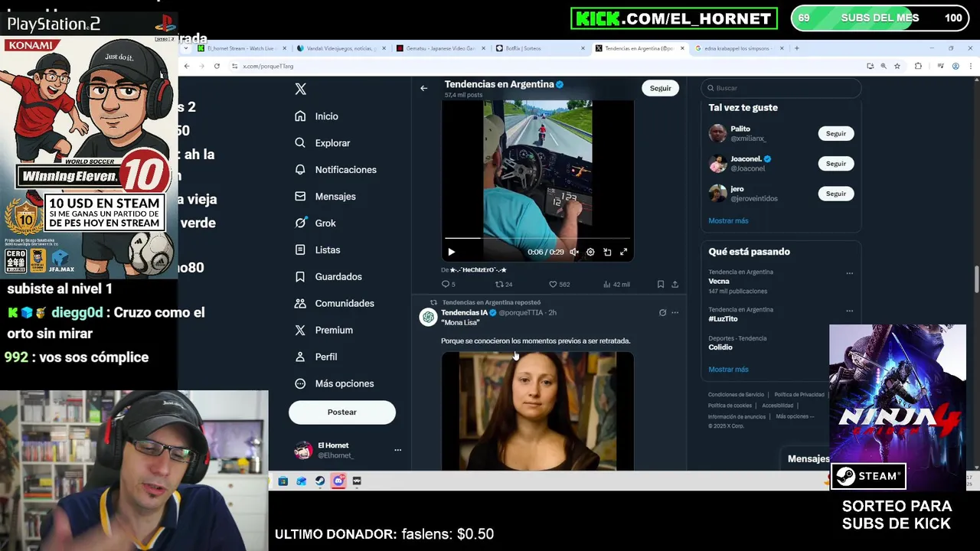The image size is (980, 551).
Task: Open more options for the Vecna trend
Action: pos(849,273)
